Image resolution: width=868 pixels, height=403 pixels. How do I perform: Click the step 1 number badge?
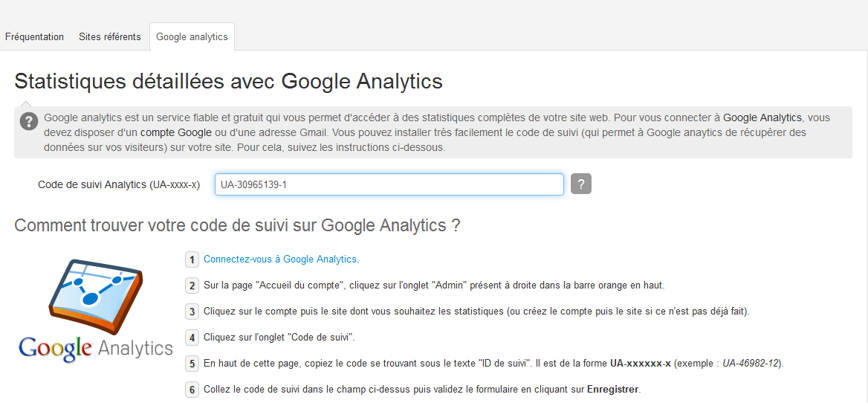192,259
